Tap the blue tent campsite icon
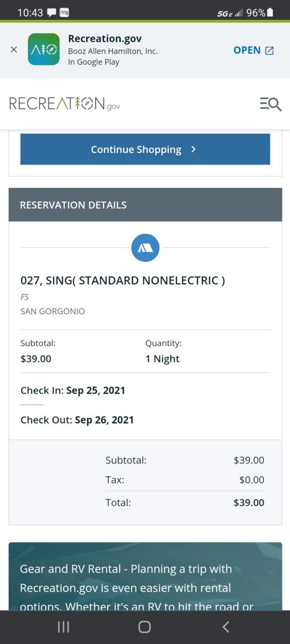This screenshot has width=290, height=644. 146,248
